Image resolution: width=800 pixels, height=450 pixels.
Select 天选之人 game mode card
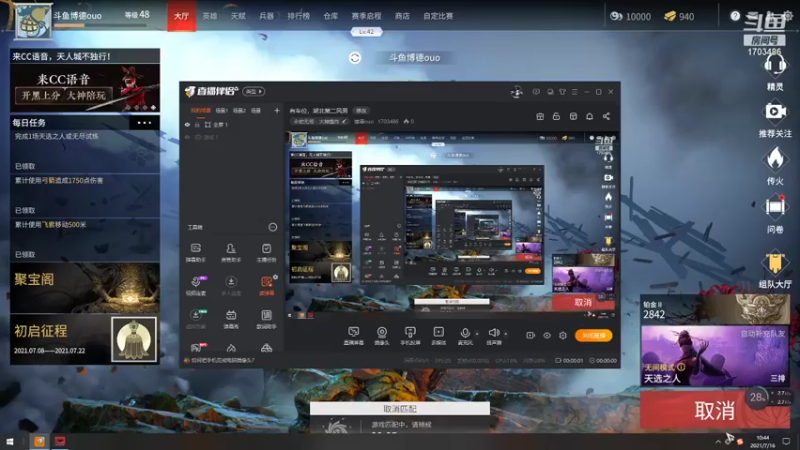tap(714, 356)
